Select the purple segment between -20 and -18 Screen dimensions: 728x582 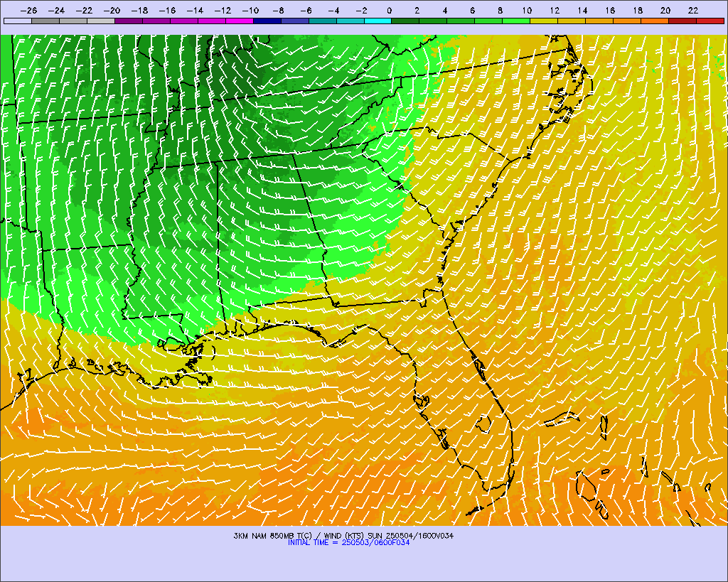pyautogui.click(x=129, y=21)
